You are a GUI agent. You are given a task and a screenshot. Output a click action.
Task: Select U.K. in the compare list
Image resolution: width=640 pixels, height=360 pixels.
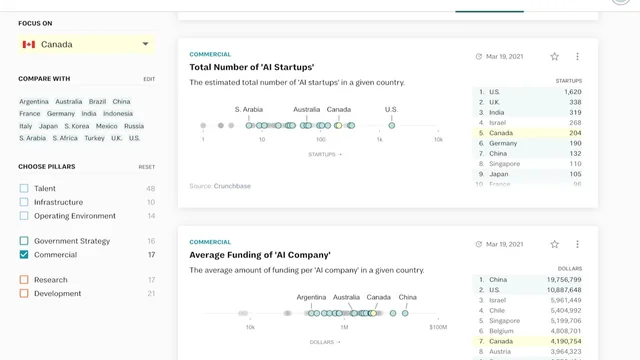coord(116,138)
